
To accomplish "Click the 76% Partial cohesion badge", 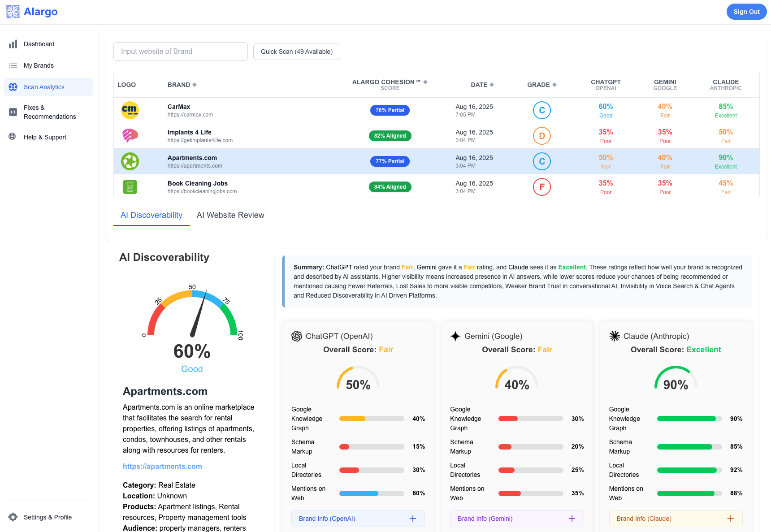I will tap(390, 110).
